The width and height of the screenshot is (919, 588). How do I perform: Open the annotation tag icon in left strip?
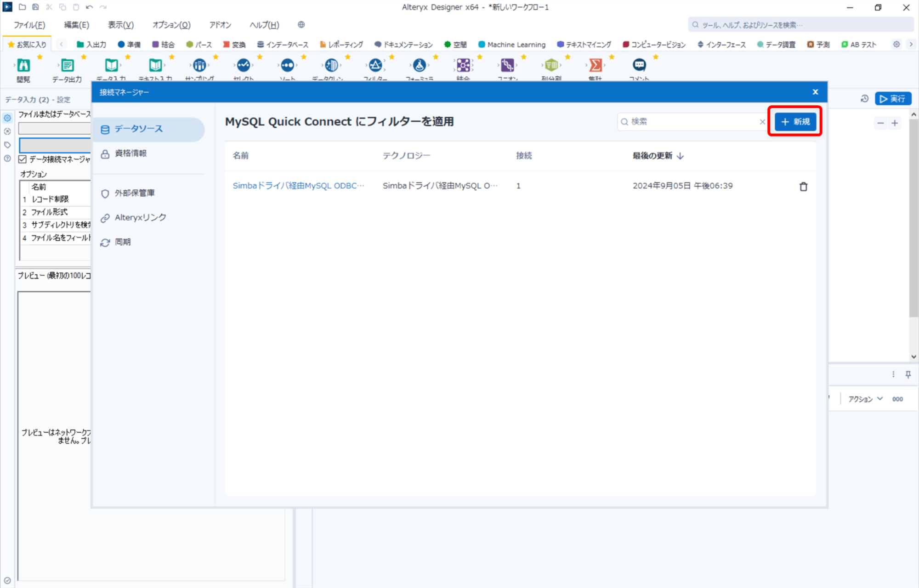[7, 145]
